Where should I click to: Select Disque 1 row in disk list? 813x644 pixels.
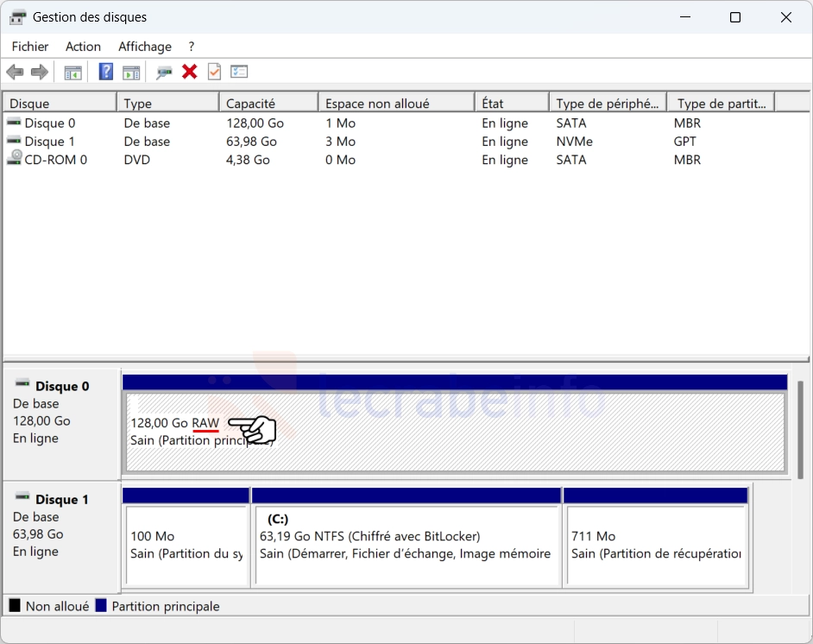tap(49, 142)
